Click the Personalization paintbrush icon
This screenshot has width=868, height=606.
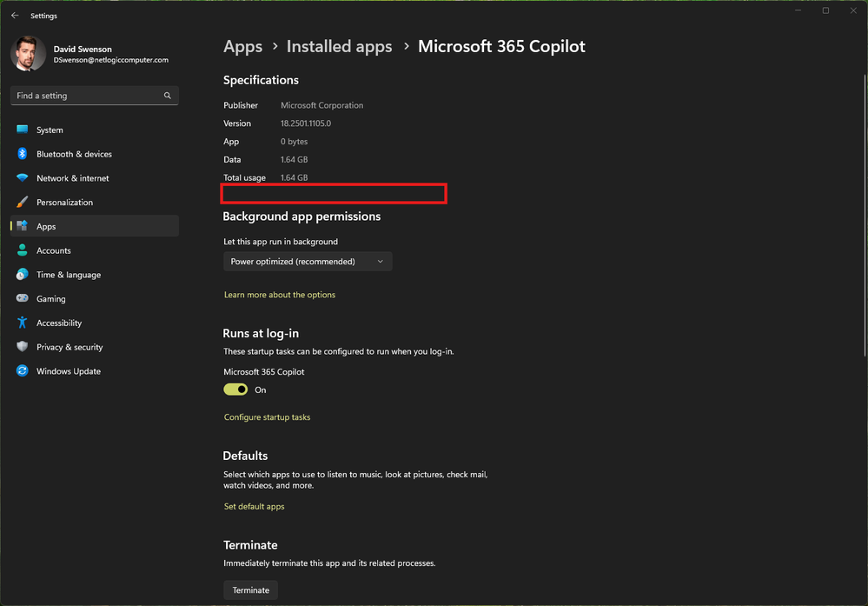22,203
